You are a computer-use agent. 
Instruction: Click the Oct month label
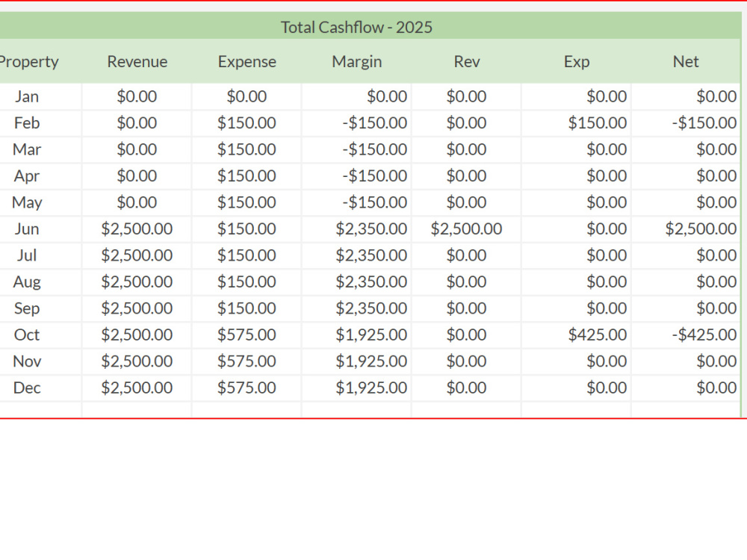pos(27,335)
